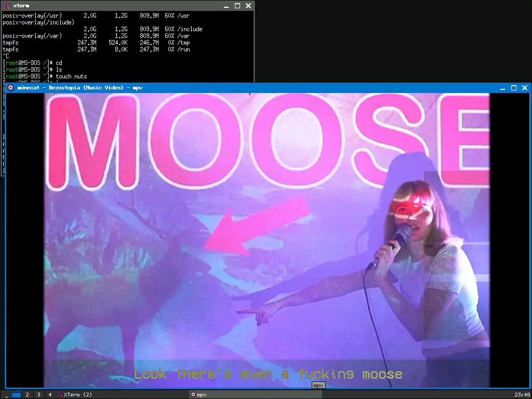Click the '8.0K' value in xterm
The height and width of the screenshot is (399, 532).
(x=121, y=49)
